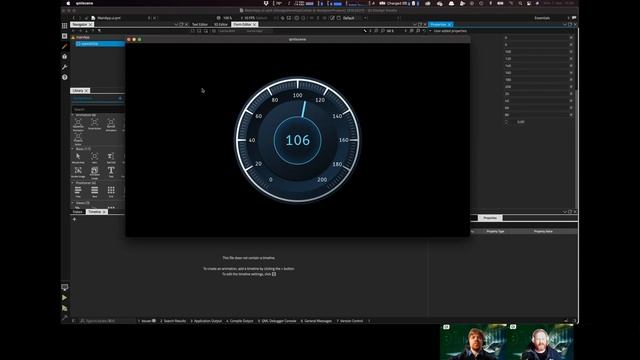
Task: Switch to the States tab
Action: tap(78, 212)
